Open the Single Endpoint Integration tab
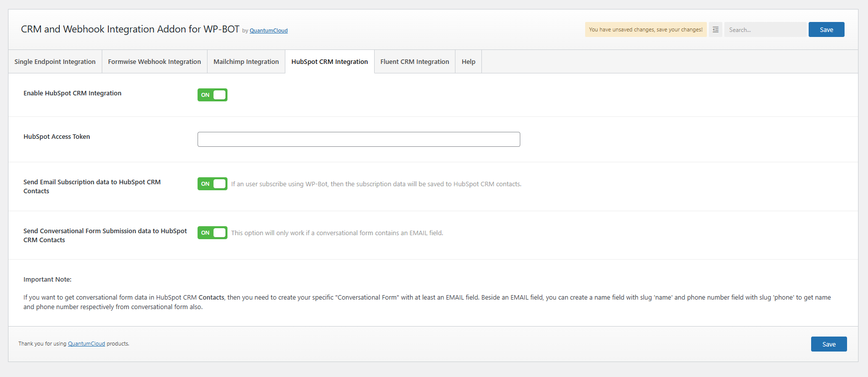Image resolution: width=868 pixels, height=377 pixels. click(x=55, y=62)
